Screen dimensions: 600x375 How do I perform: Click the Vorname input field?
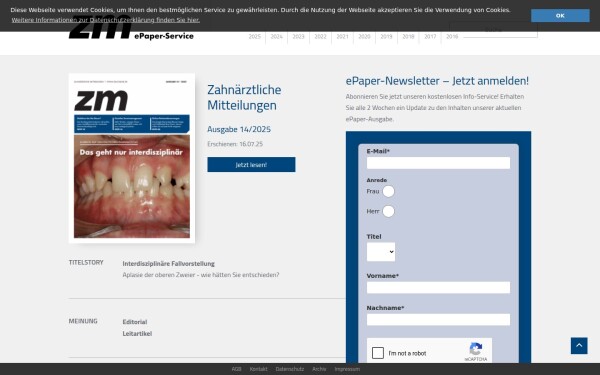pyautogui.click(x=438, y=288)
